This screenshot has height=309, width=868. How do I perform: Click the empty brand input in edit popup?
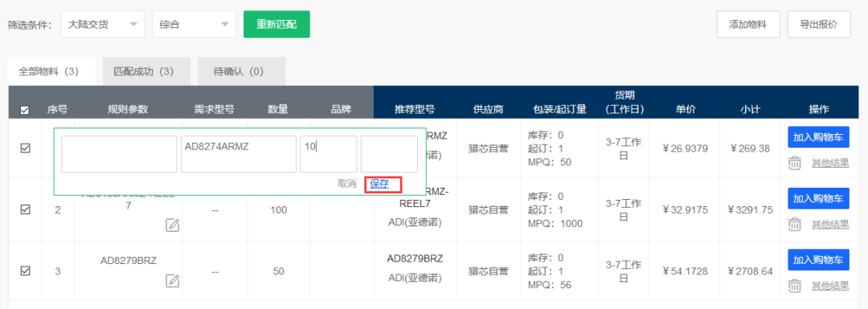(x=389, y=154)
